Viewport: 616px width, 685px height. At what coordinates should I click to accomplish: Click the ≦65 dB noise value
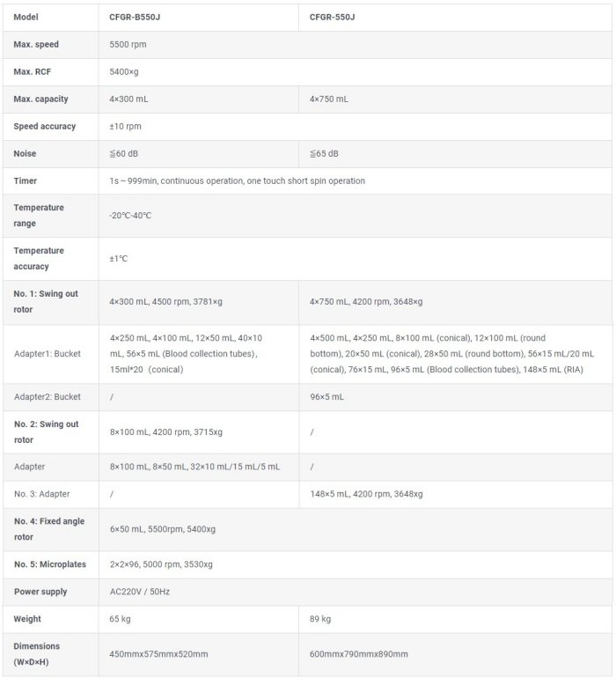pos(324,153)
